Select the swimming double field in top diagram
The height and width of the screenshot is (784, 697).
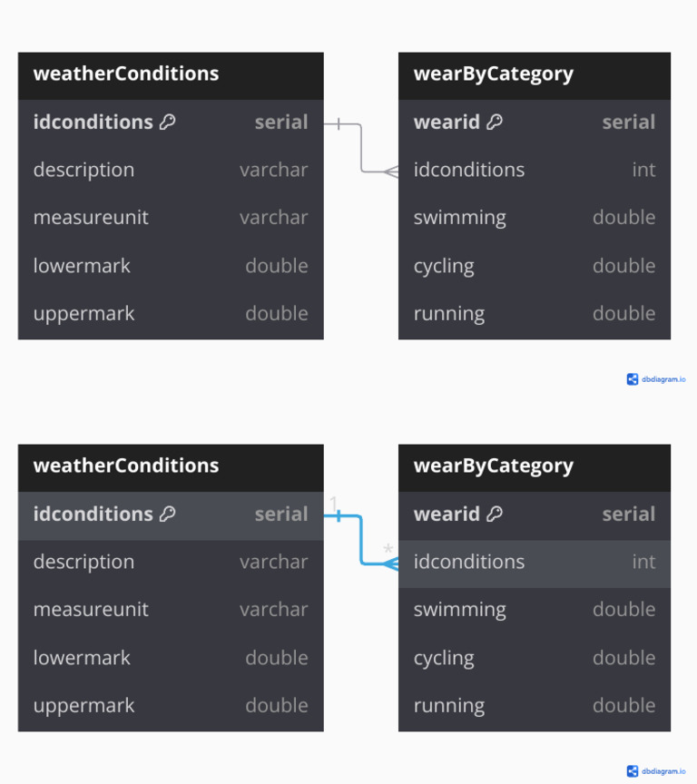[x=535, y=218]
